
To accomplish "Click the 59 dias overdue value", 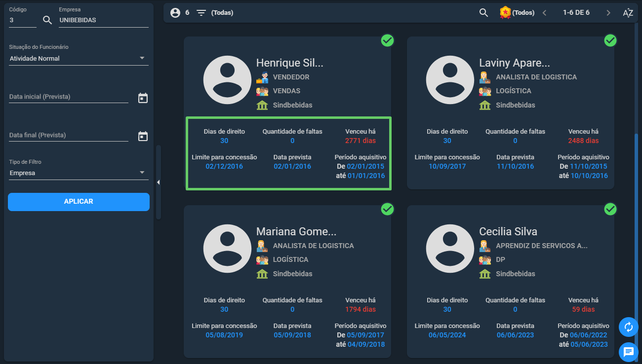I will (583, 309).
